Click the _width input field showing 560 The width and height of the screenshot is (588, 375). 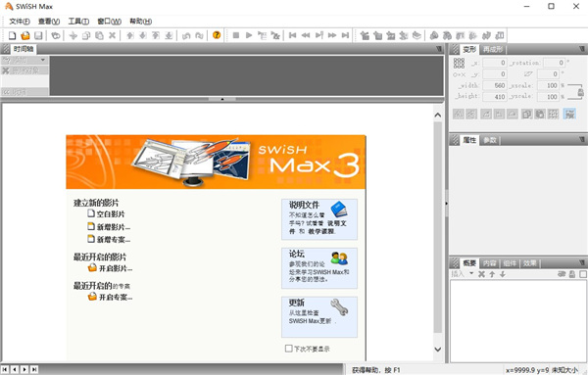coord(495,85)
